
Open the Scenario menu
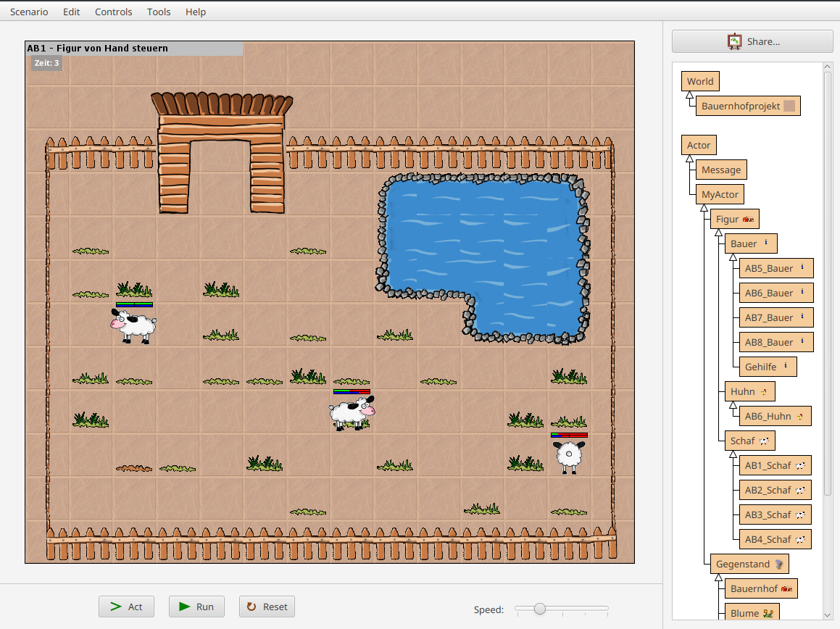pos(29,12)
